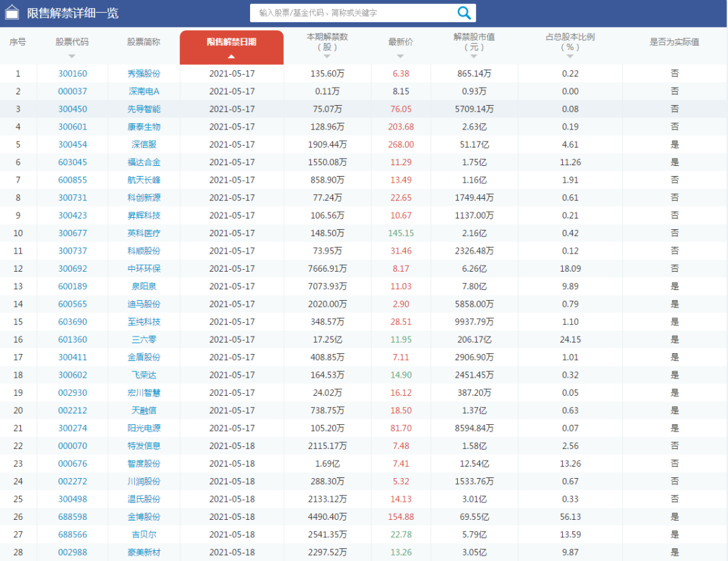
Task: Open 福达合金 stock link
Action: 144,162
